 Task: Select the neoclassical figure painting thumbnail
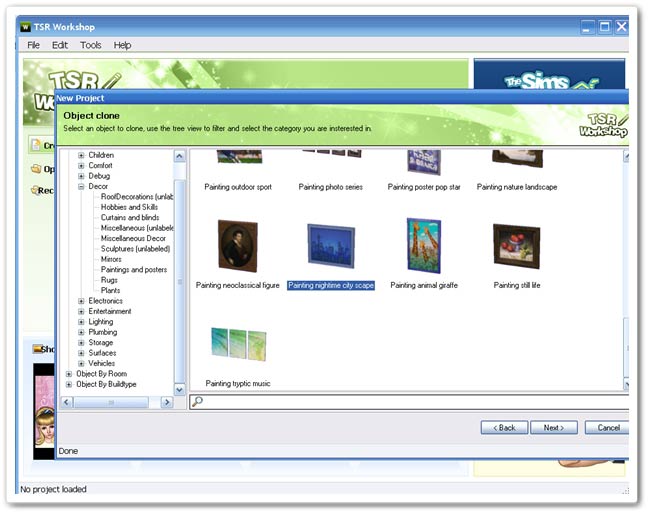tap(237, 246)
